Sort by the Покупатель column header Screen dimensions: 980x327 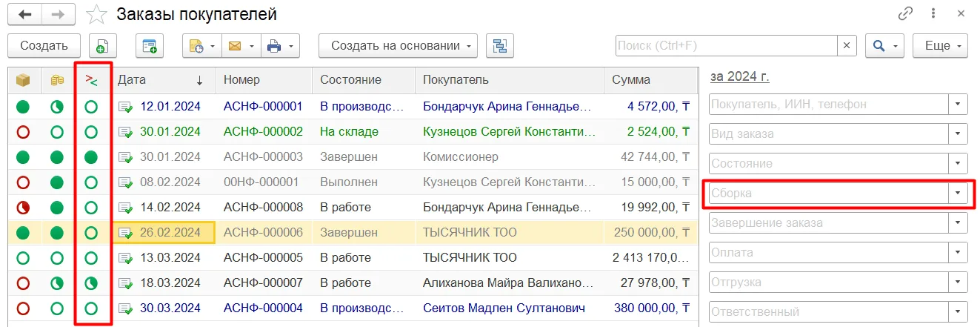[x=510, y=80]
